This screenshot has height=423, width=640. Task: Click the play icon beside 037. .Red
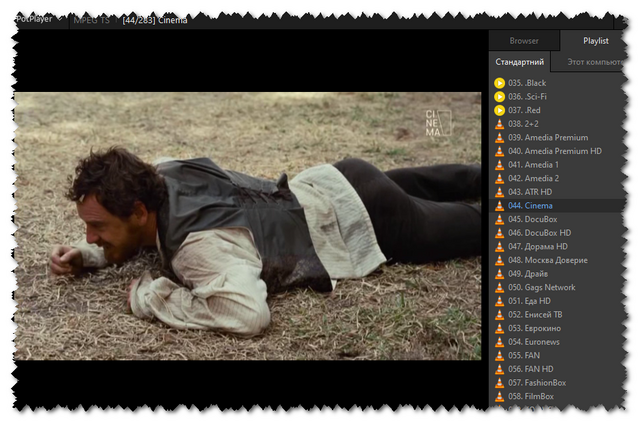click(x=500, y=110)
